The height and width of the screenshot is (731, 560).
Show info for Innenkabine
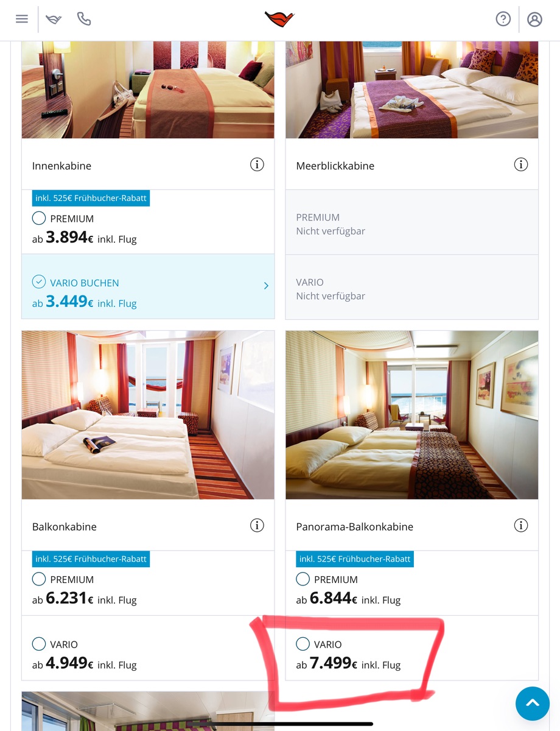pos(257,164)
